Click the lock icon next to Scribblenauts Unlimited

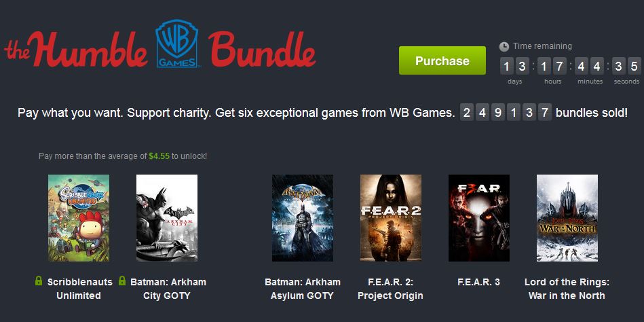pyautogui.click(x=39, y=281)
